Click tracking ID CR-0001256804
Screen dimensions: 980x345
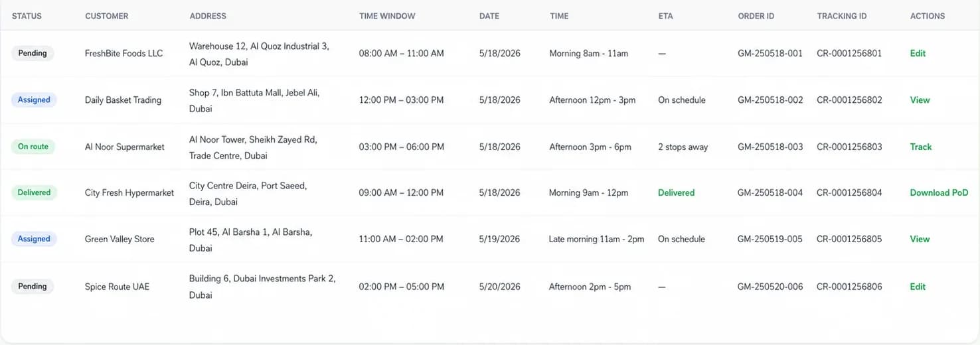(x=849, y=193)
